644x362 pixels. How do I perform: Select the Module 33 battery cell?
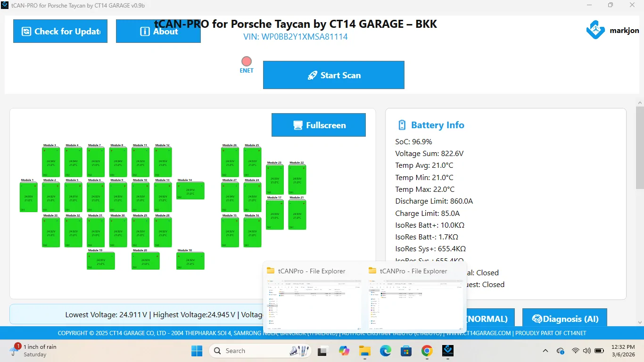tap(51, 232)
